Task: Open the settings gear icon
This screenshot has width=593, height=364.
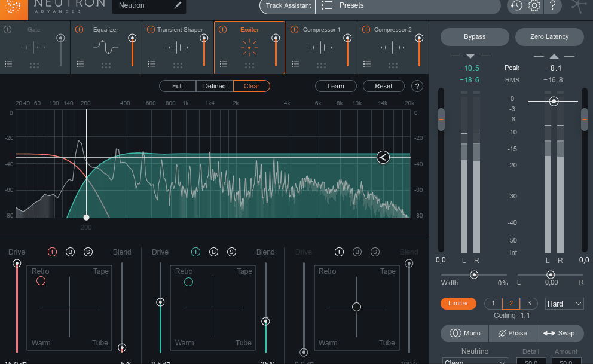Action: [x=534, y=5]
